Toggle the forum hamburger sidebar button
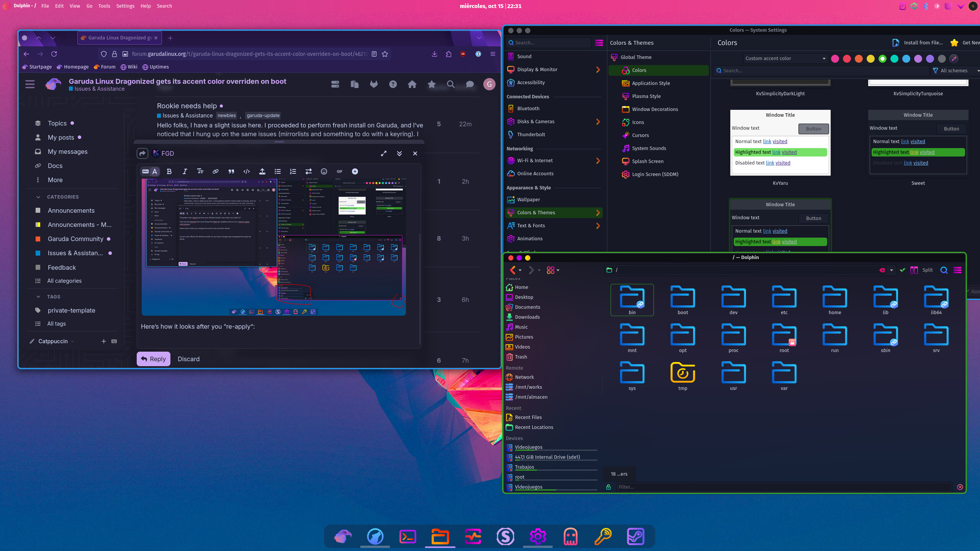 [x=30, y=84]
